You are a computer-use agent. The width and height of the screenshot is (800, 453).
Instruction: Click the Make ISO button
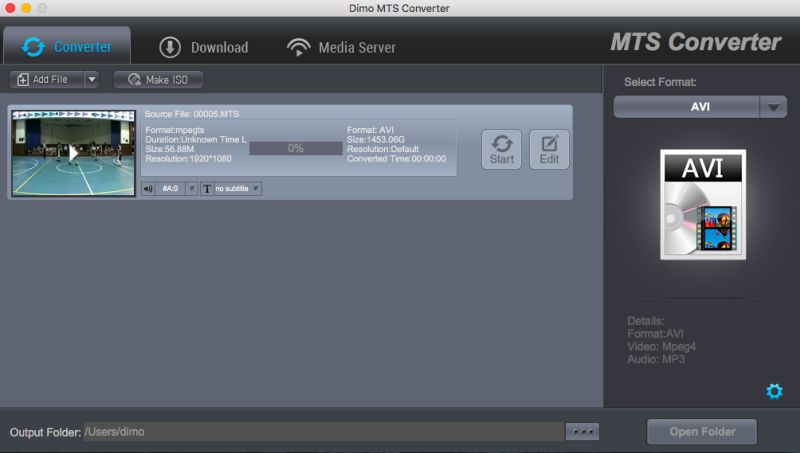point(158,80)
